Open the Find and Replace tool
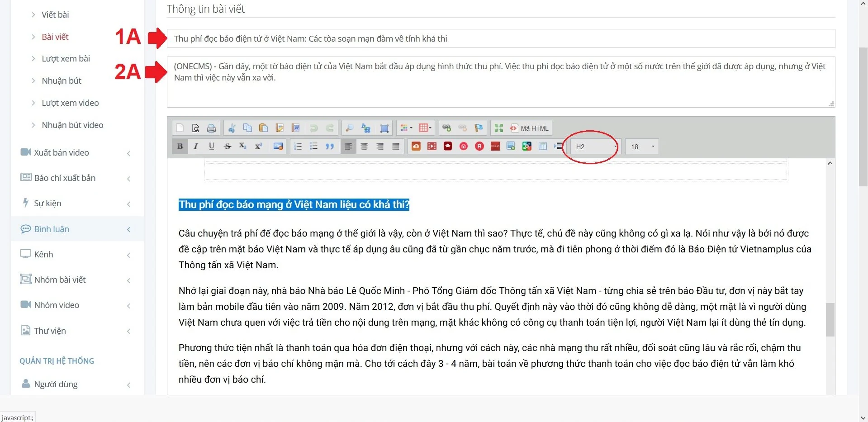The width and height of the screenshot is (868, 422). (x=366, y=128)
